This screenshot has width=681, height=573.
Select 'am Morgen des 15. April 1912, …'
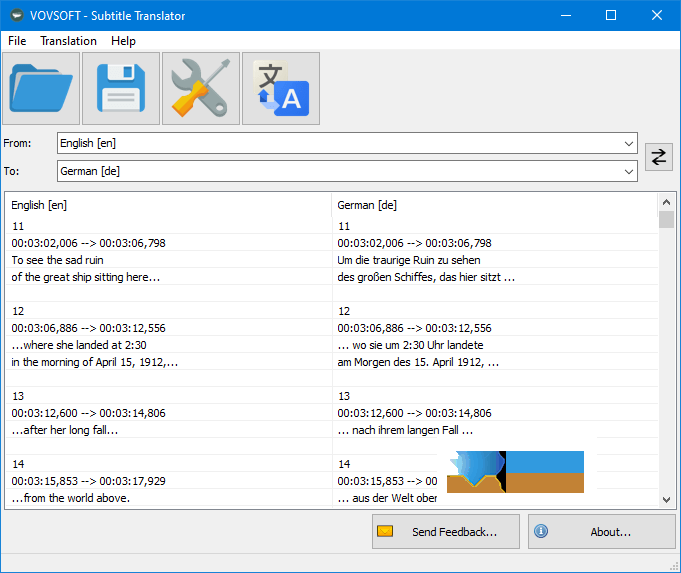pyautogui.click(x=418, y=362)
